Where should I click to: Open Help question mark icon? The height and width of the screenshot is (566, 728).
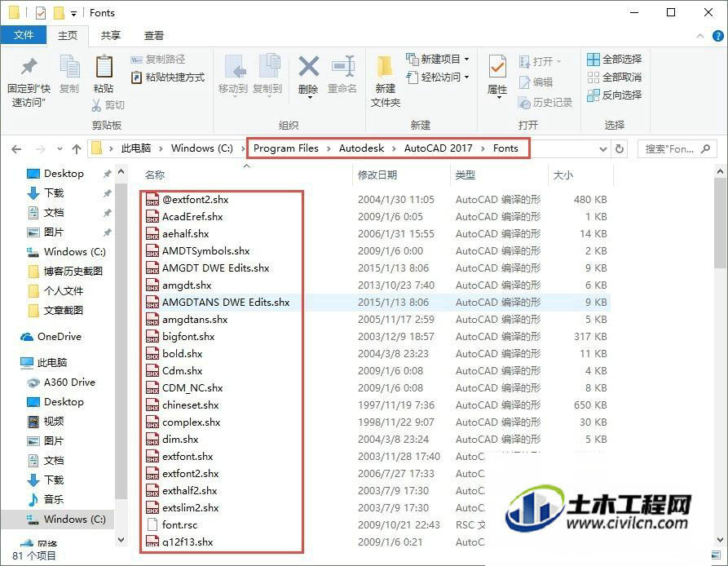point(717,36)
